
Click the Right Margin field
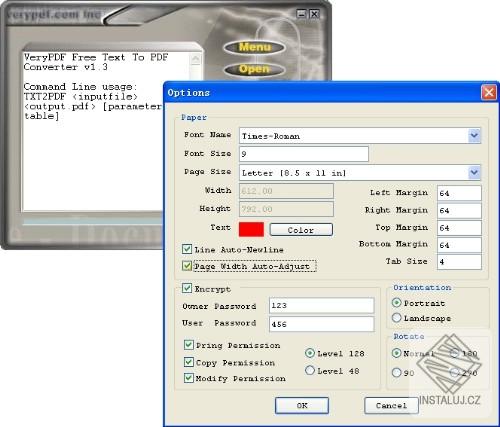click(x=459, y=210)
